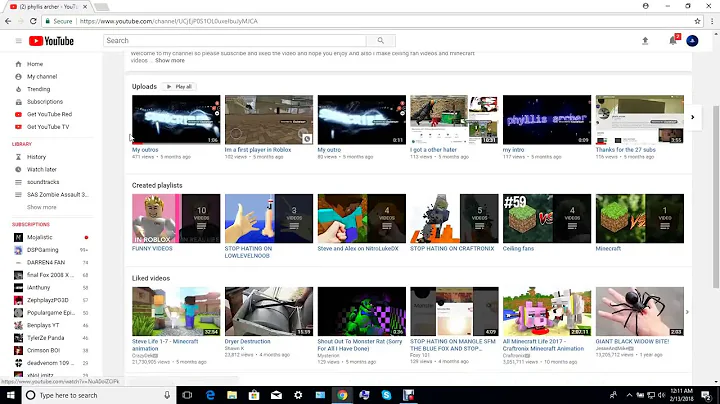This screenshot has width=720, height=404.
Task: Bookmark page with star icon
Action: [x=697, y=21]
